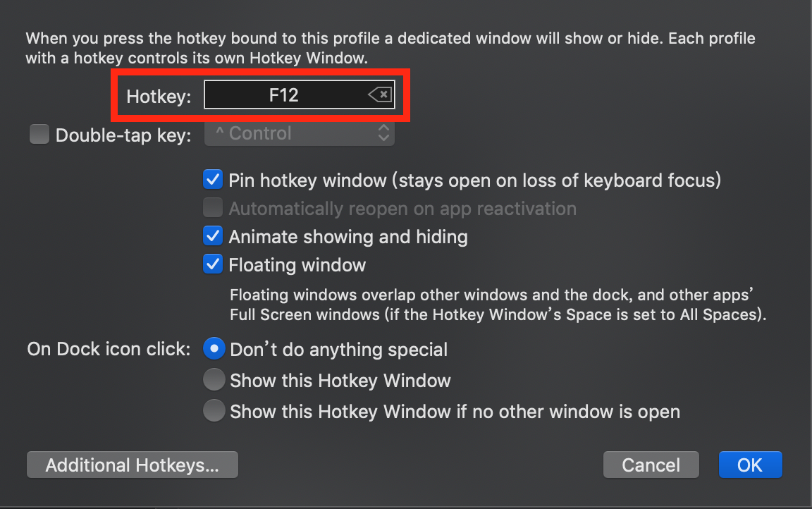Open the Additional Hotkeys dialog
The height and width of the screenshot is (509, 812).
132,465
